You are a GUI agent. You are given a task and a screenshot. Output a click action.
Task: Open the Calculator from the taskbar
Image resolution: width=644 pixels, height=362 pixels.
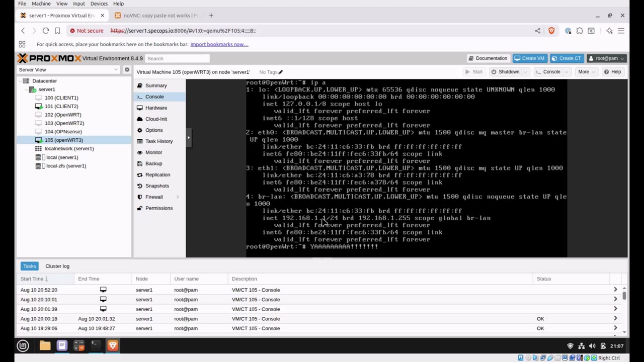coord(78,345)
